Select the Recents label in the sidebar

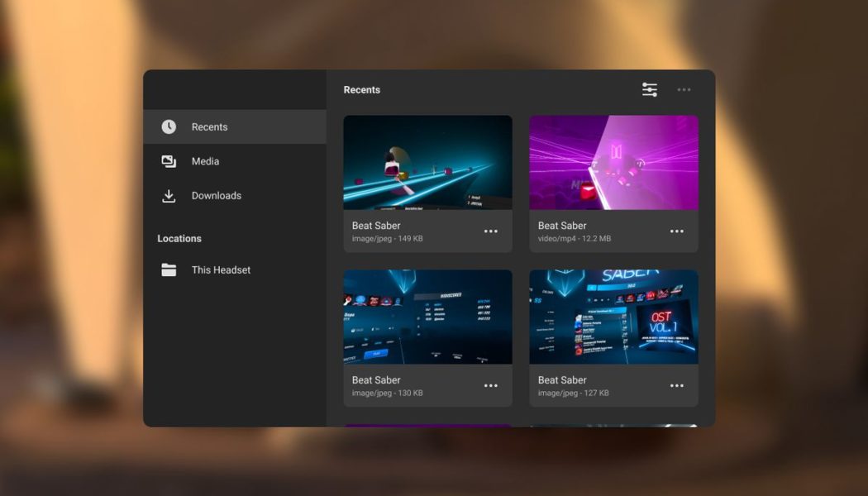point(209,126)
